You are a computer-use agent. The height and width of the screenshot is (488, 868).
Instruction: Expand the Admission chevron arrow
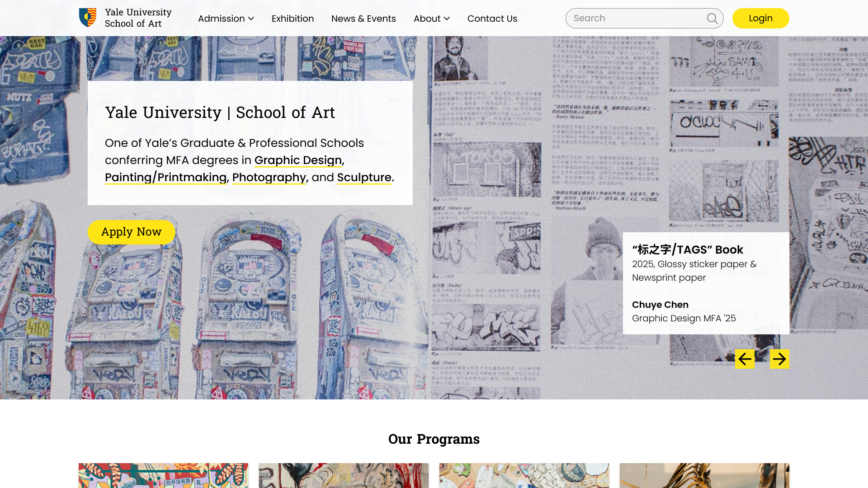click(x=251, y=19)
